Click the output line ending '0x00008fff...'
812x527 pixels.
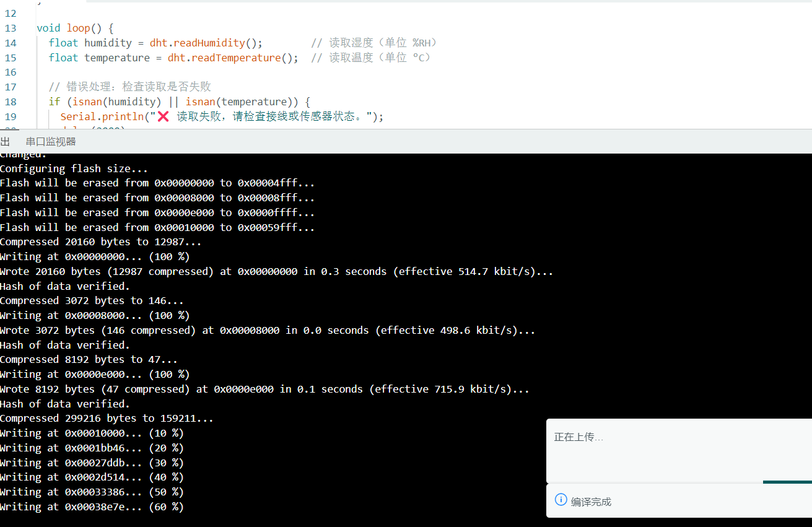(x=157, y=198)
